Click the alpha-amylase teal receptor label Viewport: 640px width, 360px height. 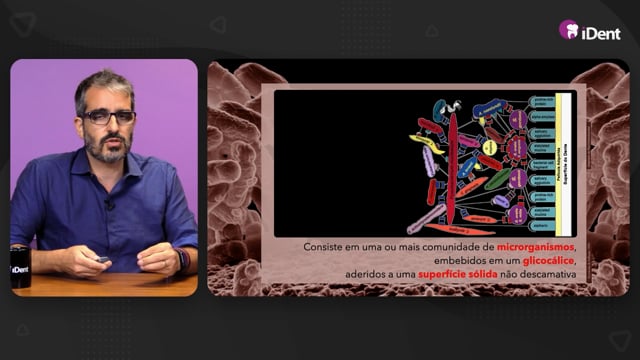coord(542,117)
